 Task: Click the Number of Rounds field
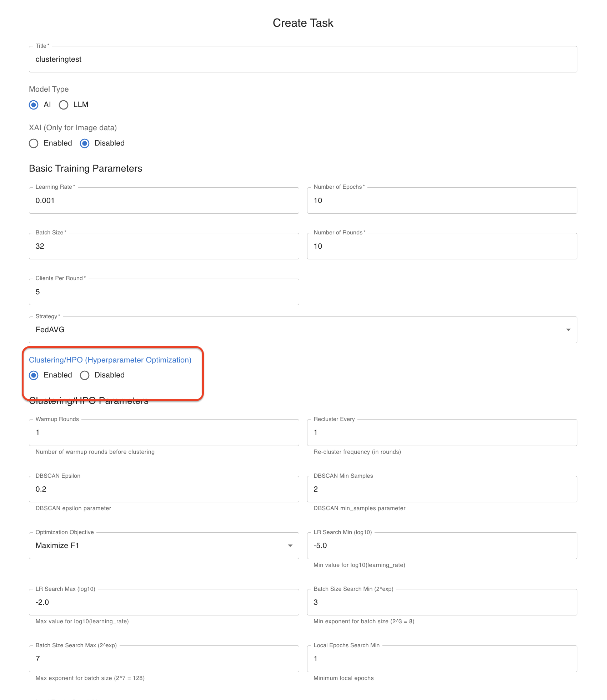(442, 247)
